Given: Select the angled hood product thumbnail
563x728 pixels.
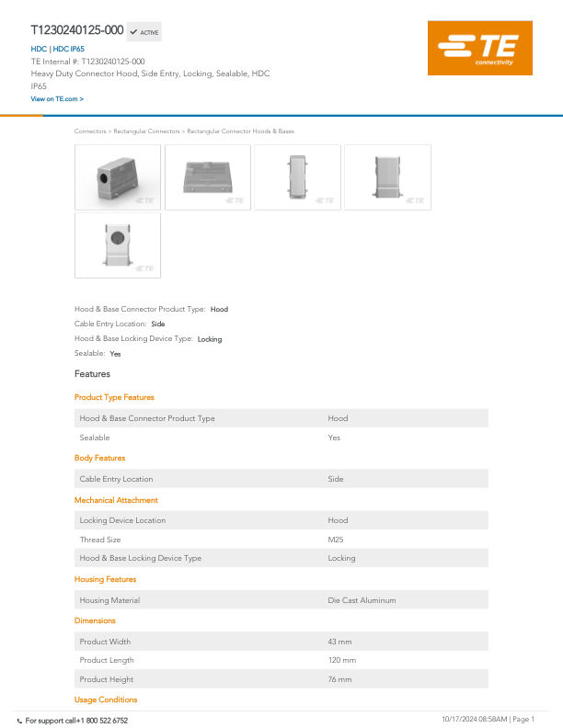Looking at the screenshot, I should pyautogui.click(x=118, y=177).
